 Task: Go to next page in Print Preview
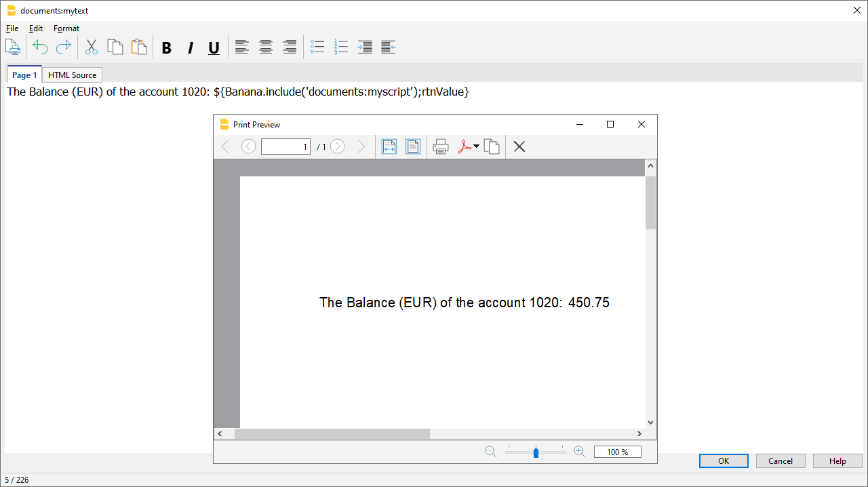[338, 147]
